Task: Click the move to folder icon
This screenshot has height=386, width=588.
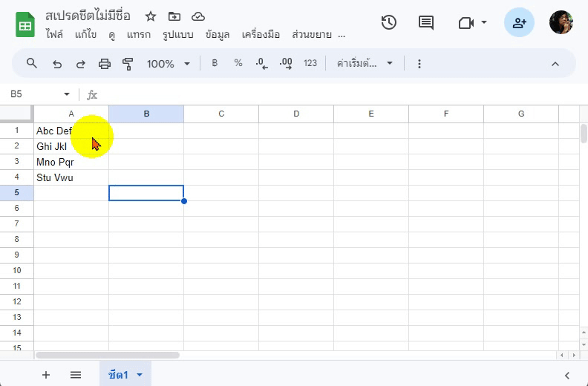Action: click(x=174, y=16)
